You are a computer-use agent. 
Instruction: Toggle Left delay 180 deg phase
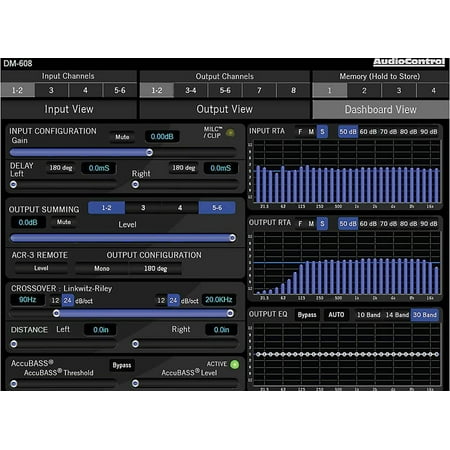click(61, 168)
